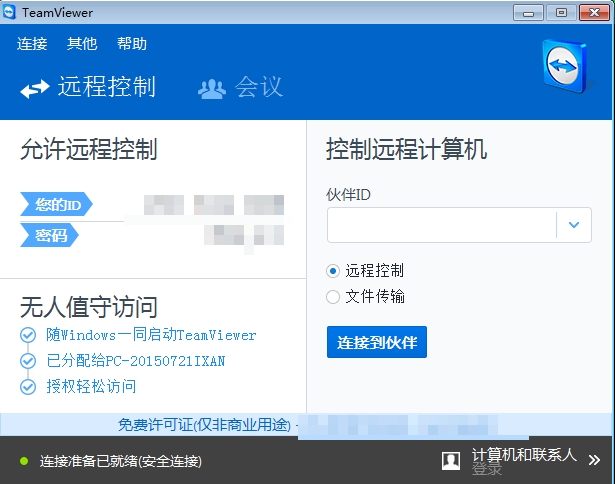This screenshot has width=615, height=484.
Task: Click 连接准备已就绪(安全连接) status text
Action: (121, 461)
